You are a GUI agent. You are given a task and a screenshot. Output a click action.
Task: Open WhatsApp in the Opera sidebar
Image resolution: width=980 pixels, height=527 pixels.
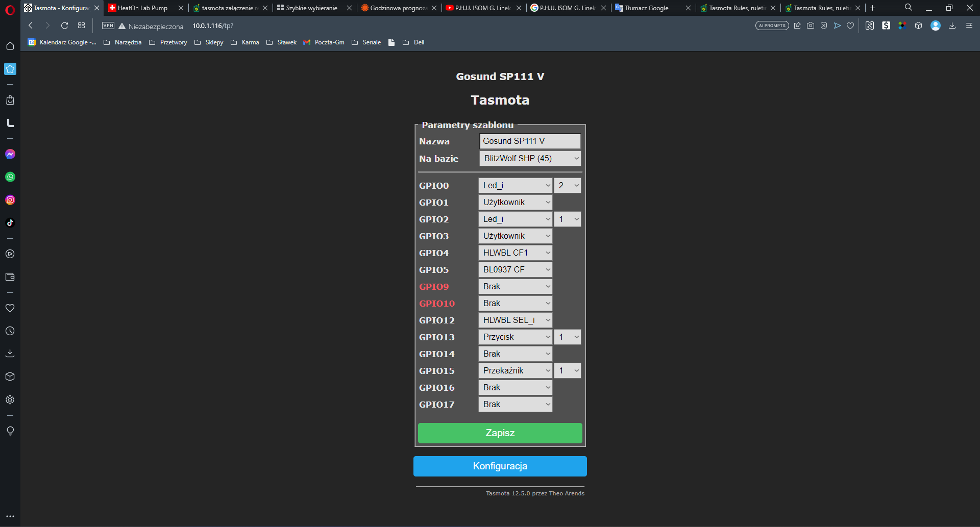(x=10, y=177)
